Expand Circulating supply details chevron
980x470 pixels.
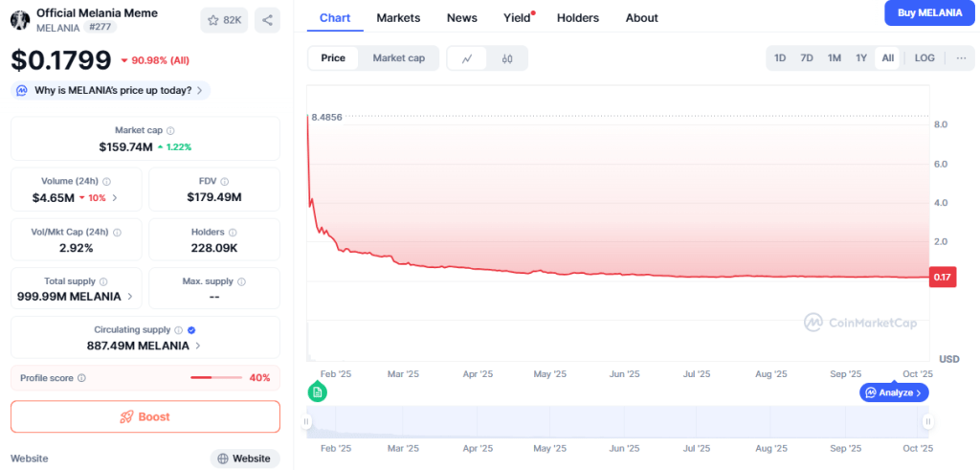coord(198,346)
